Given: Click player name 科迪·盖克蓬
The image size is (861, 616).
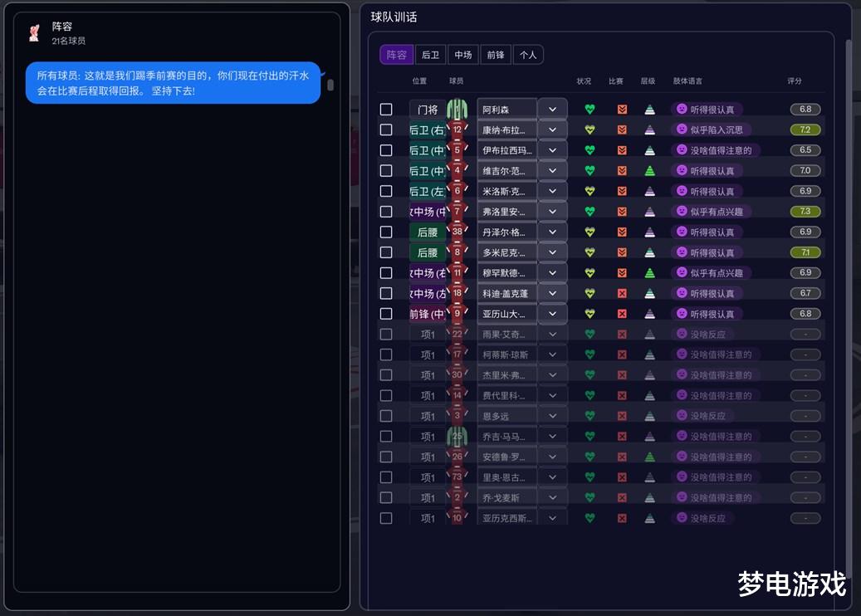Looking at the screenshot, I should click(x=506, y=294).
